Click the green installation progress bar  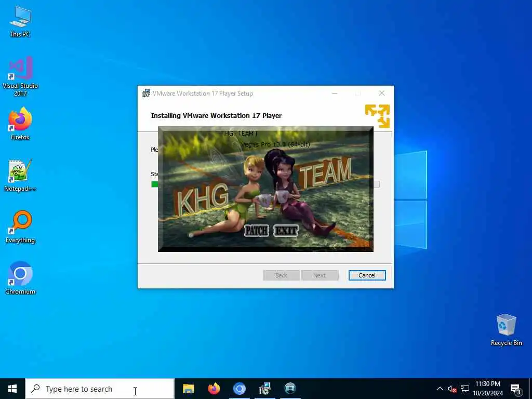154,184
